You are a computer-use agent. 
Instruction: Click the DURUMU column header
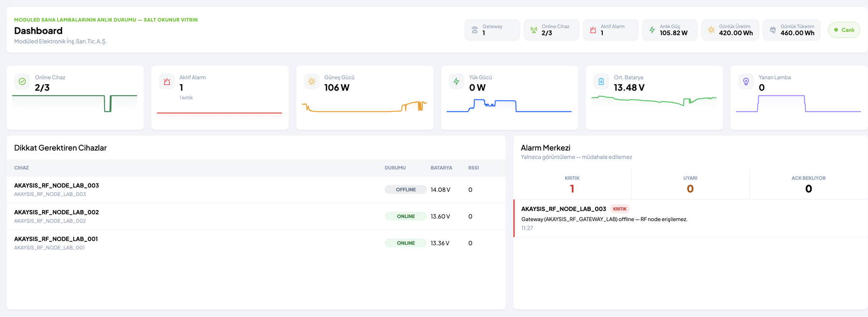point(395,168)
